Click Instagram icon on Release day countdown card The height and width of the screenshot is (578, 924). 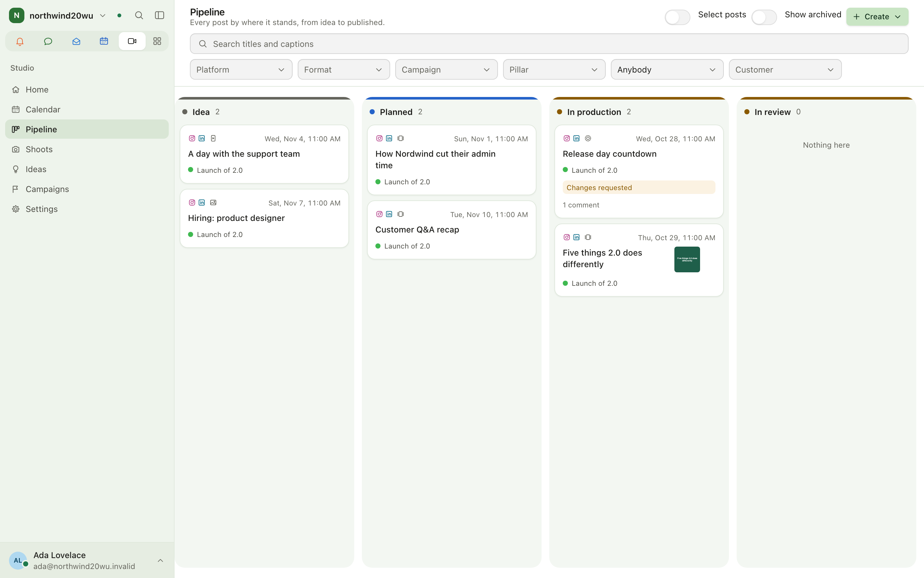coord(567,138)
